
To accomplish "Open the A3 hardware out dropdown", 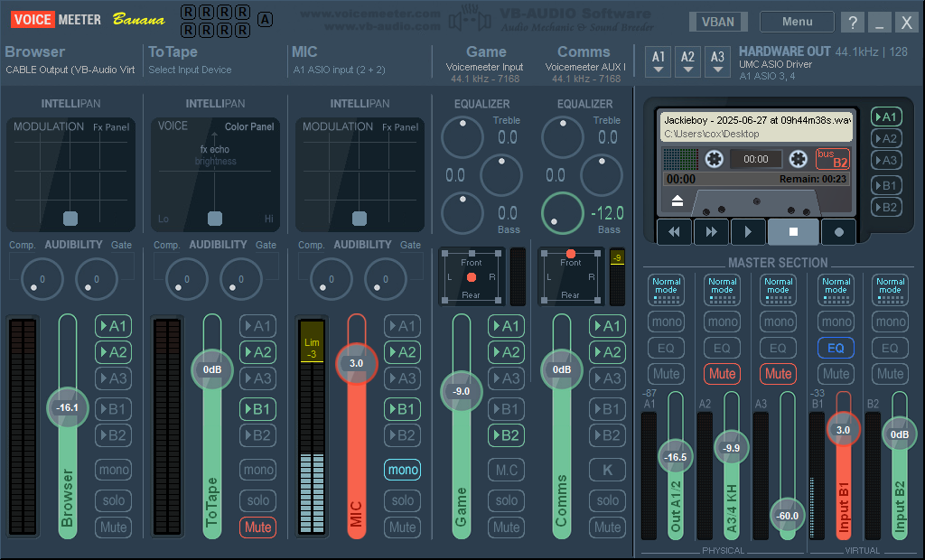I will pos(717,62).
